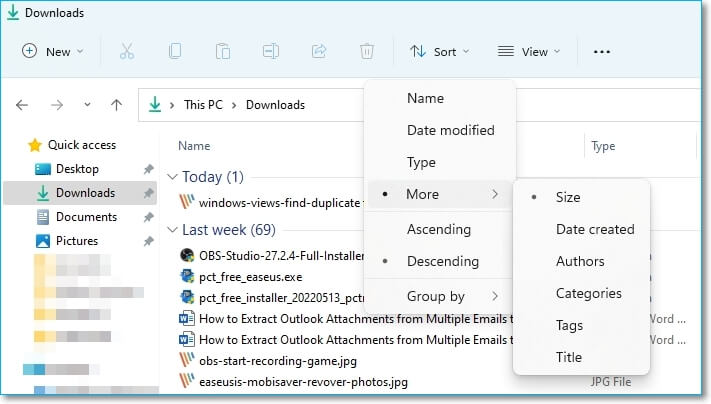Click the Delete trash can icon

(367, 51)
